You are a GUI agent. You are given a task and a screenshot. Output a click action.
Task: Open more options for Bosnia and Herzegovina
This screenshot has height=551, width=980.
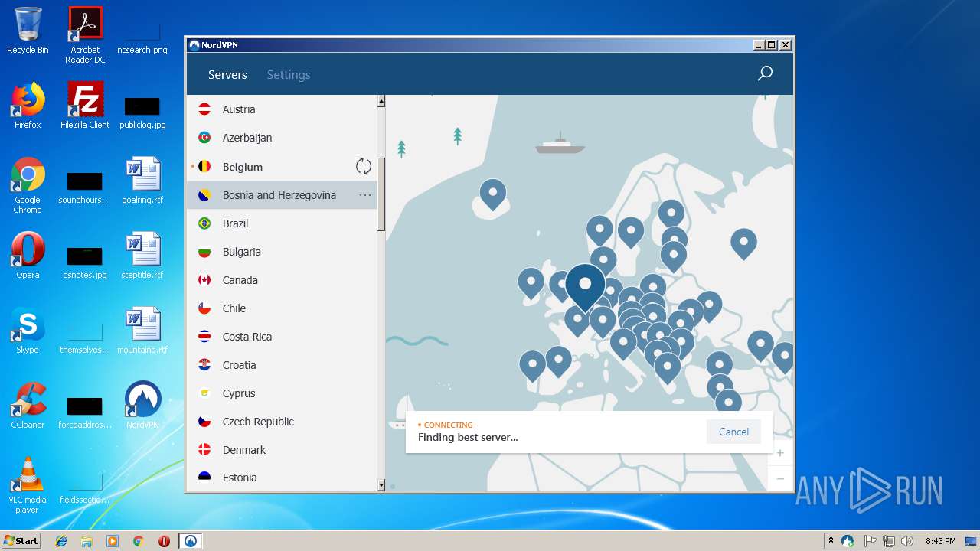[365, 195]
